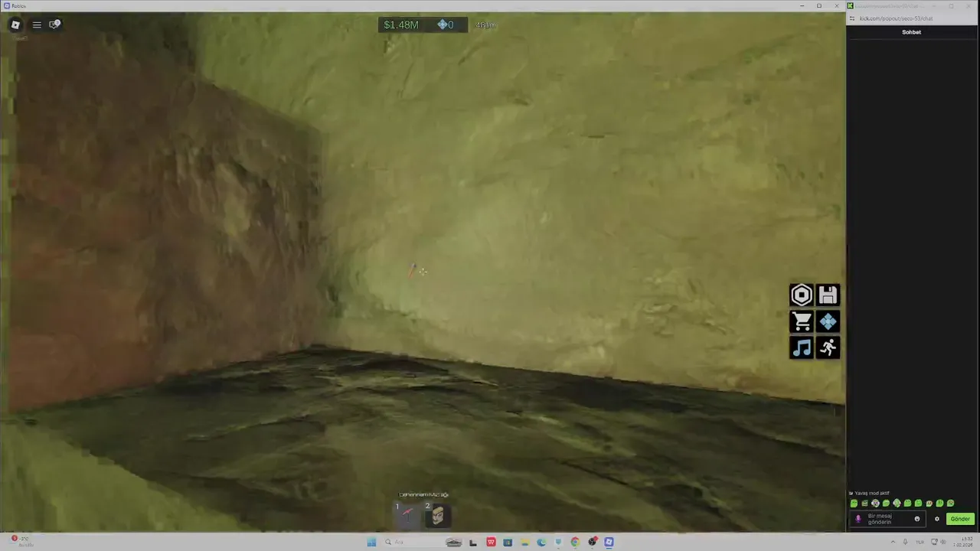The width and height of the screenshot is (980, 551).
Task: Pick the third emote with sunglasses
Action: (875, 504)
